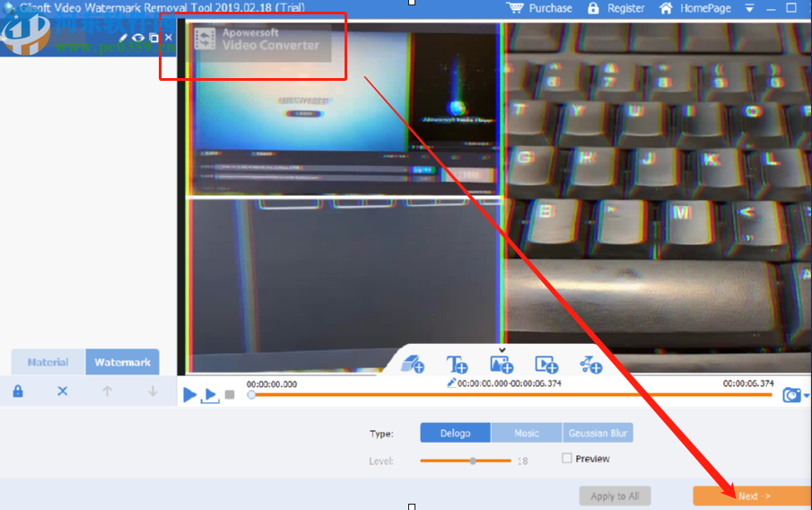Enable the Preview checkbox

click(x=567, y=458)
